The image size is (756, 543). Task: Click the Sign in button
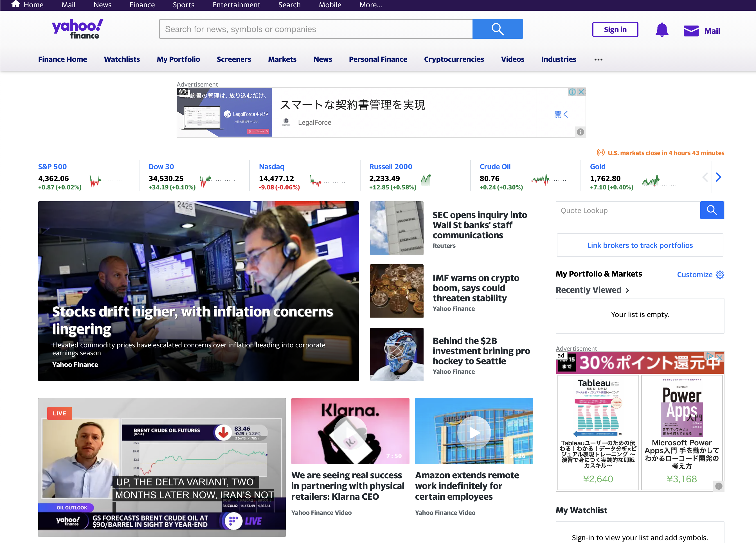pos(615,30)
